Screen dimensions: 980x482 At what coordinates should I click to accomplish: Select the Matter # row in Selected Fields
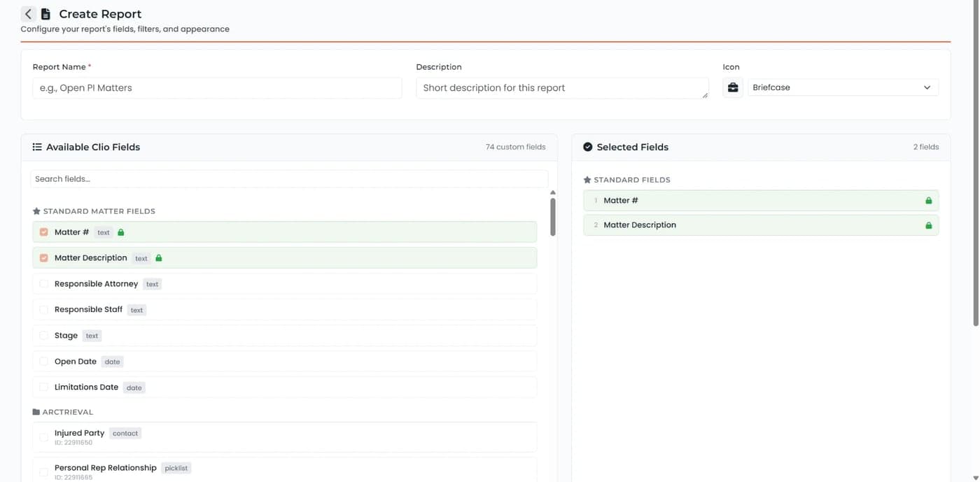point(761,200)
